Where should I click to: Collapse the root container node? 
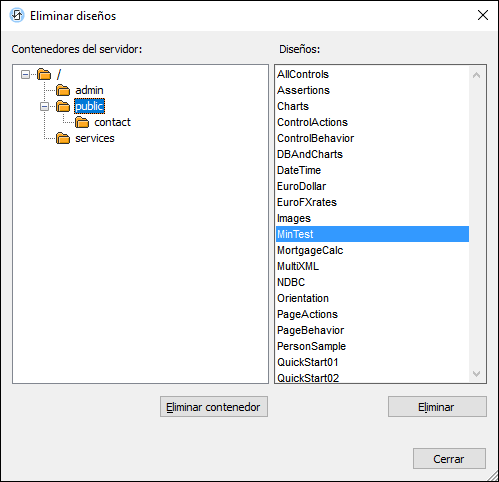coord(25,74)
